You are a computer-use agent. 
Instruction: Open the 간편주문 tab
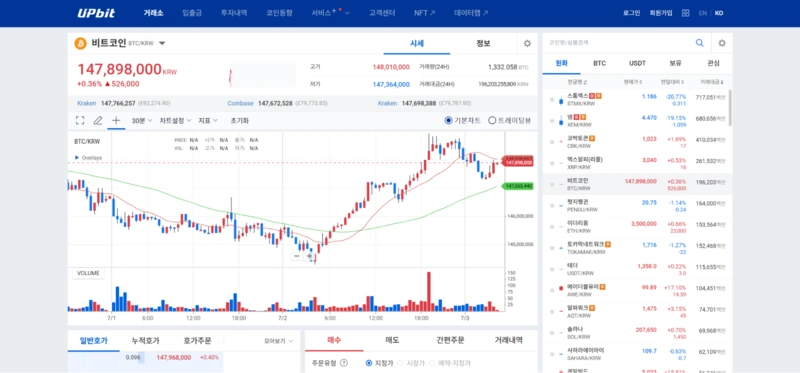(x=451, y=340)
